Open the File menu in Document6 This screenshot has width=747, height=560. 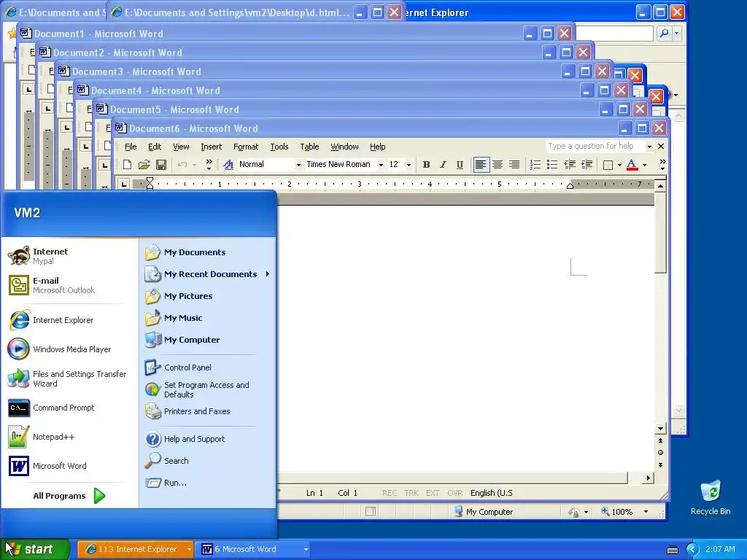131,147
